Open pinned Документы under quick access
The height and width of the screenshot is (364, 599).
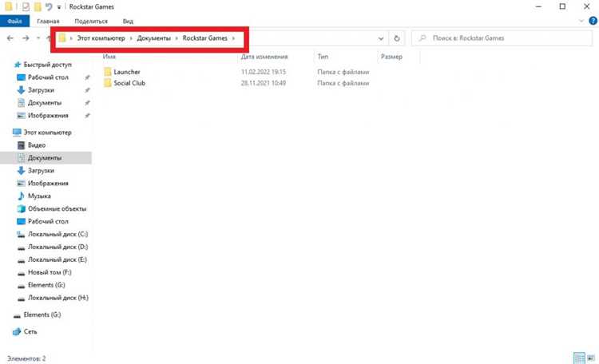click(x=45, y=103)
